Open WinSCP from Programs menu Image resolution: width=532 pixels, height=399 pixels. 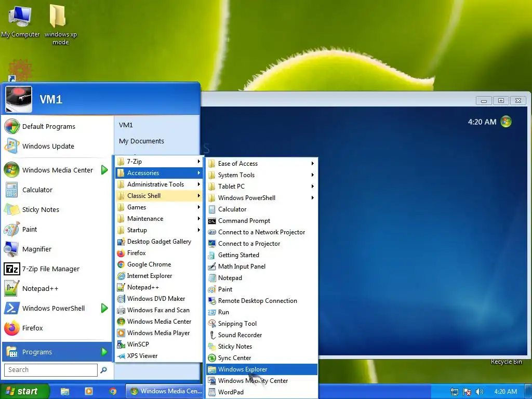coord(159,344)
